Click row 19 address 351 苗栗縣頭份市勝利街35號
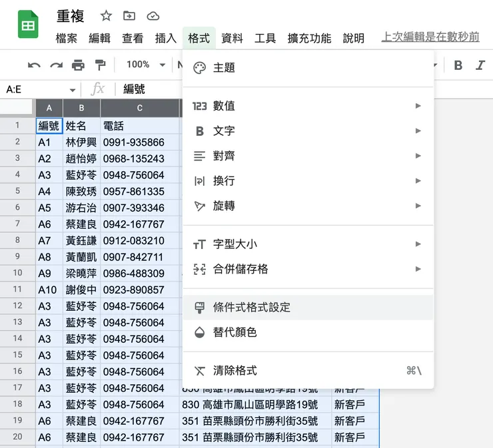 click(255, 421)
